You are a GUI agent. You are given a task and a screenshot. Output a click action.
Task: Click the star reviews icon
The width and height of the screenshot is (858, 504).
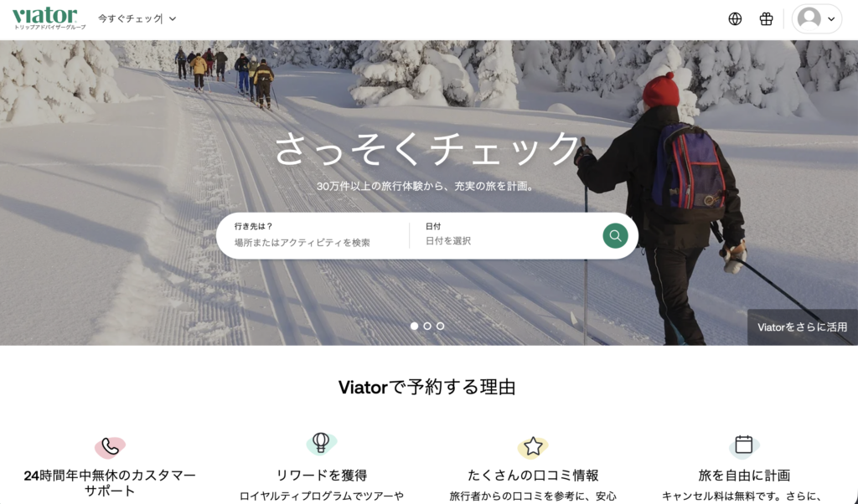point(533,446)
